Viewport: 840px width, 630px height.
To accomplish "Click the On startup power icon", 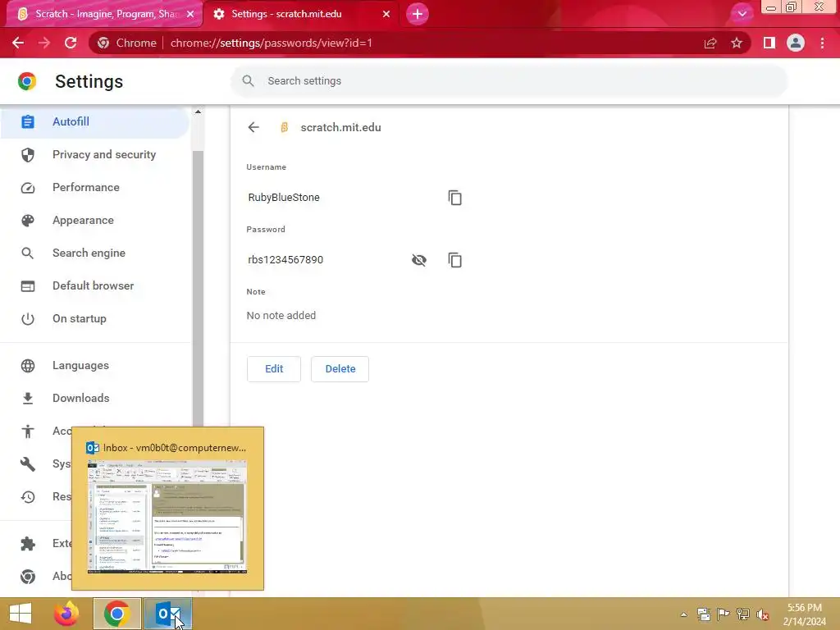I will click(28, 319).
